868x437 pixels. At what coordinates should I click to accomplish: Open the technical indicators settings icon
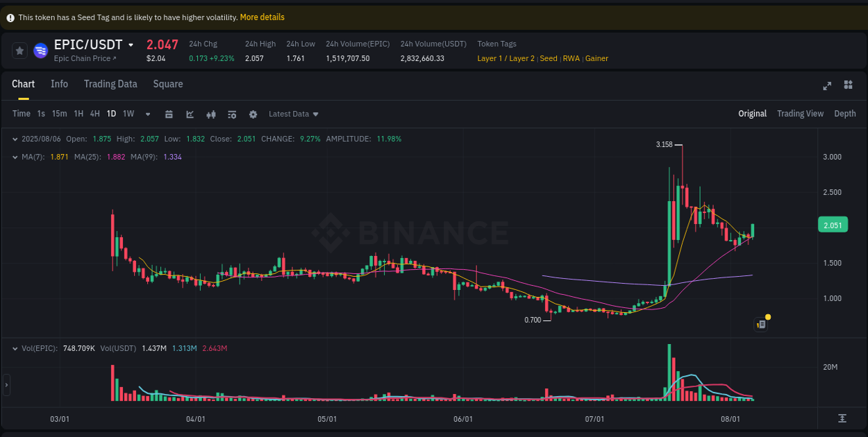point(232,114)
